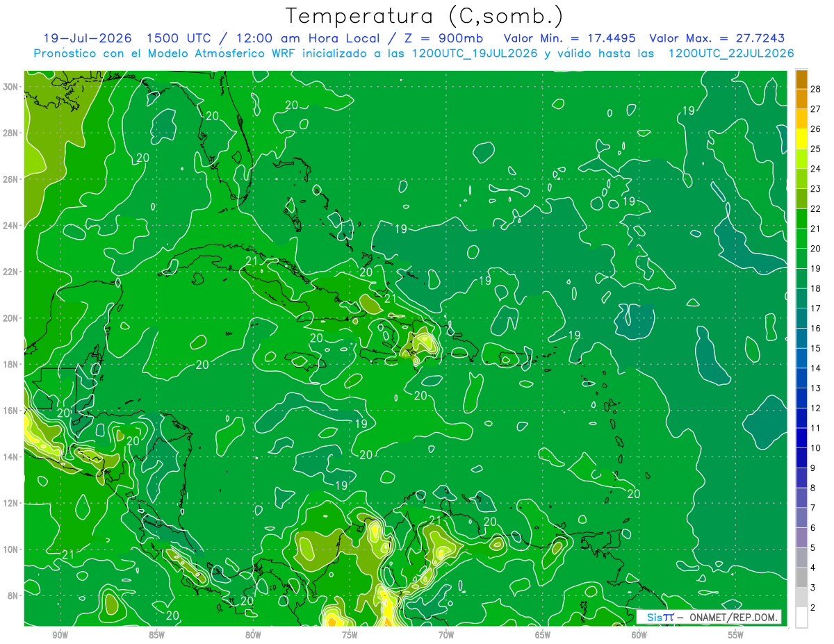Screen dimensions: 834x644
Task: Click the colorbar label "13"
Action: pyautogui.click(x=816, y=388)
